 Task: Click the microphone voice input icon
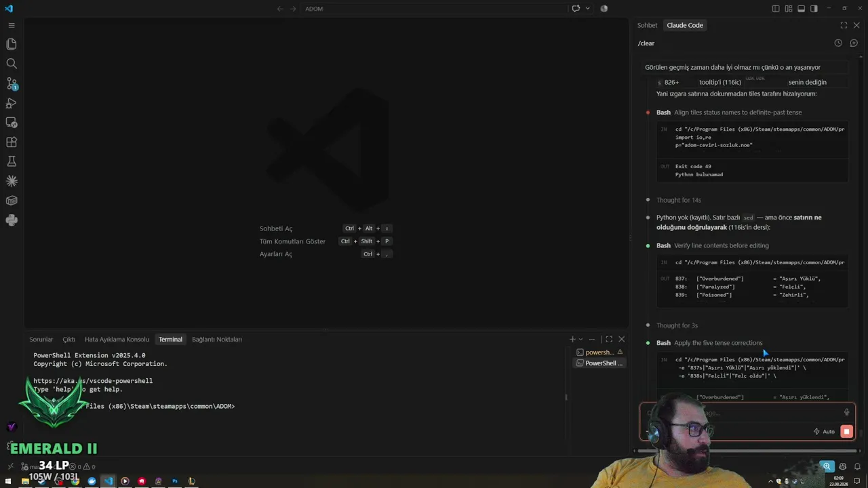(x=846, y=412)
